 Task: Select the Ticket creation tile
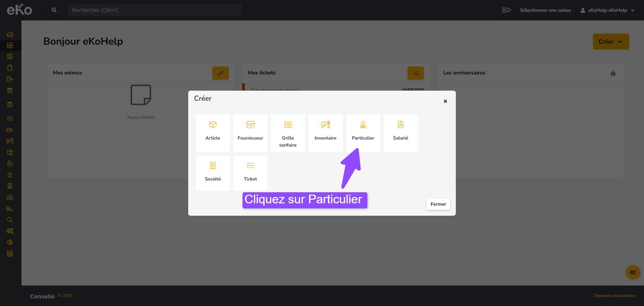pos(250,172)
